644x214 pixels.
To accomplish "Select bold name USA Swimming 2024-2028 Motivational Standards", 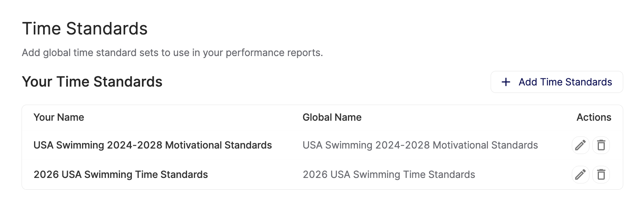I will click(153, 145).
